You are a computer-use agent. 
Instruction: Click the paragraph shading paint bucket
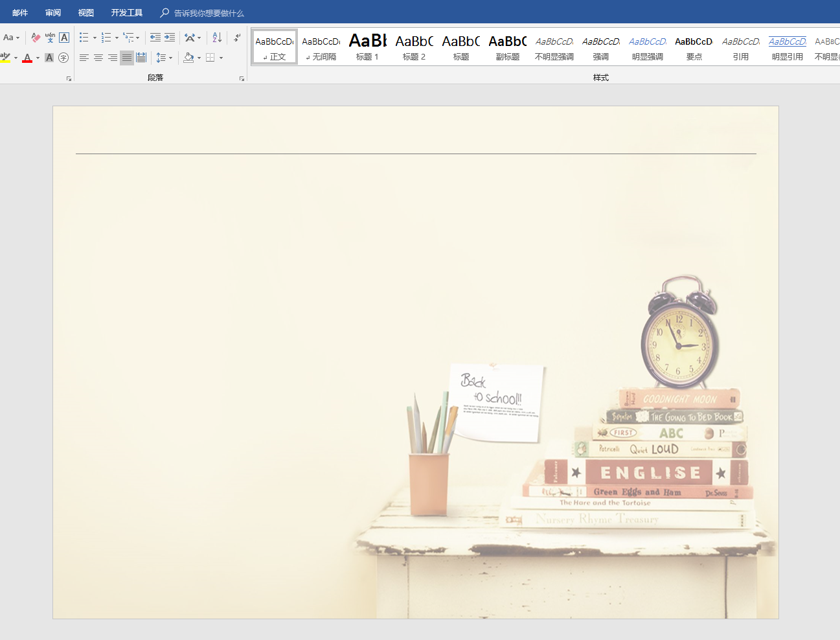point(188,58)
